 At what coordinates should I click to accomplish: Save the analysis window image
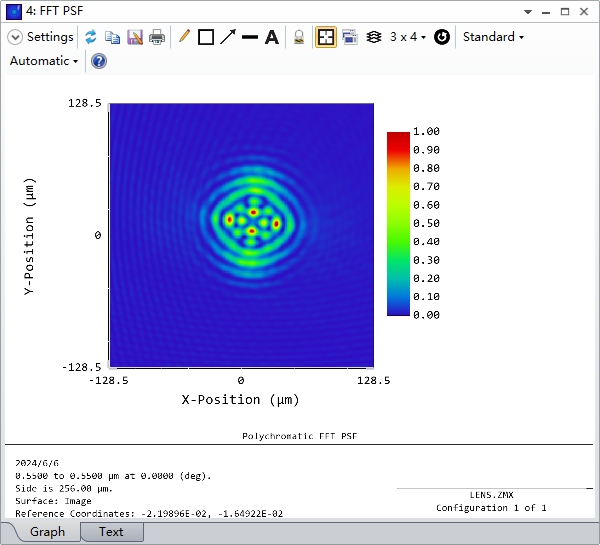135,38
